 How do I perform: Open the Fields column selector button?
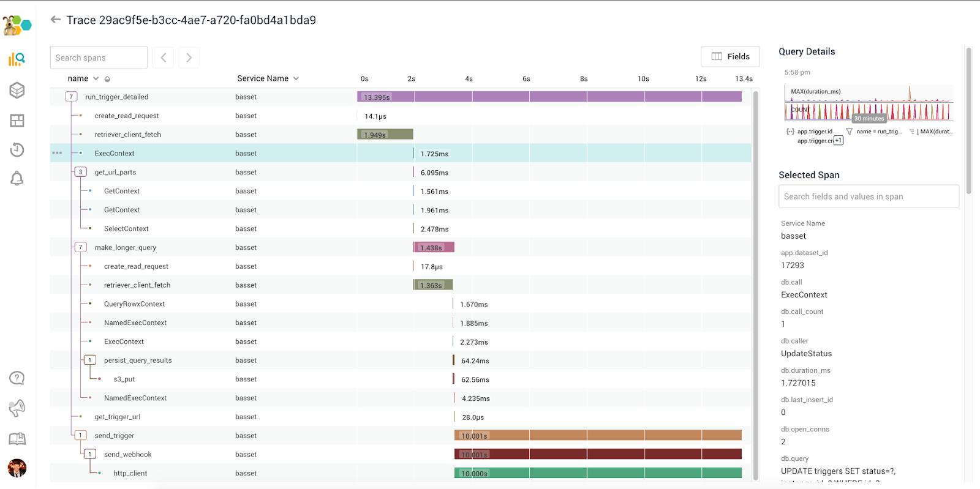click(x=730, y=56)
